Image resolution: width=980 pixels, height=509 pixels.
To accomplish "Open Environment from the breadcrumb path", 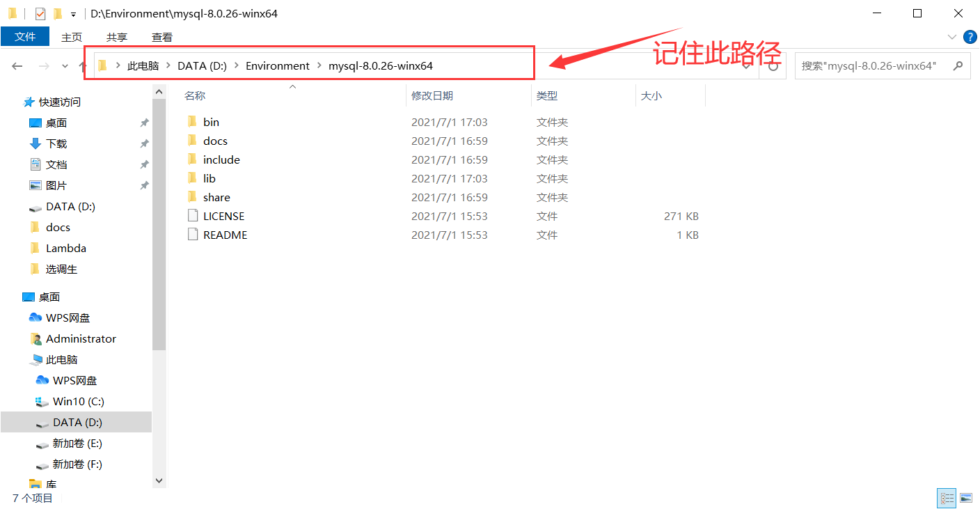I will tap(278, 65).
